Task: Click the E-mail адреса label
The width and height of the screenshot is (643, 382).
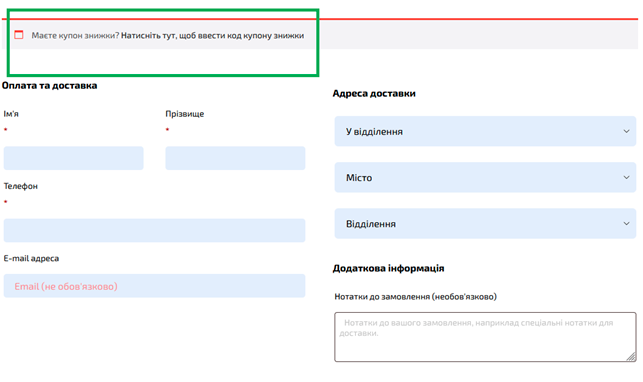Action: (x=31, y=259)
